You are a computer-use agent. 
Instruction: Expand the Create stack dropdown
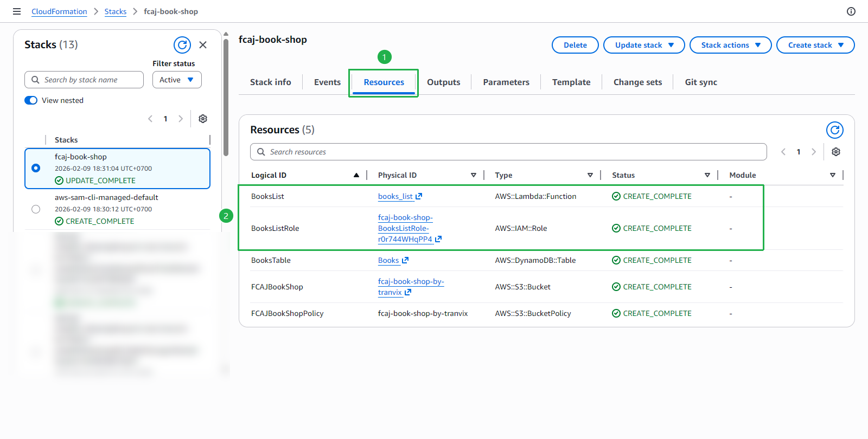coord(815,45)
